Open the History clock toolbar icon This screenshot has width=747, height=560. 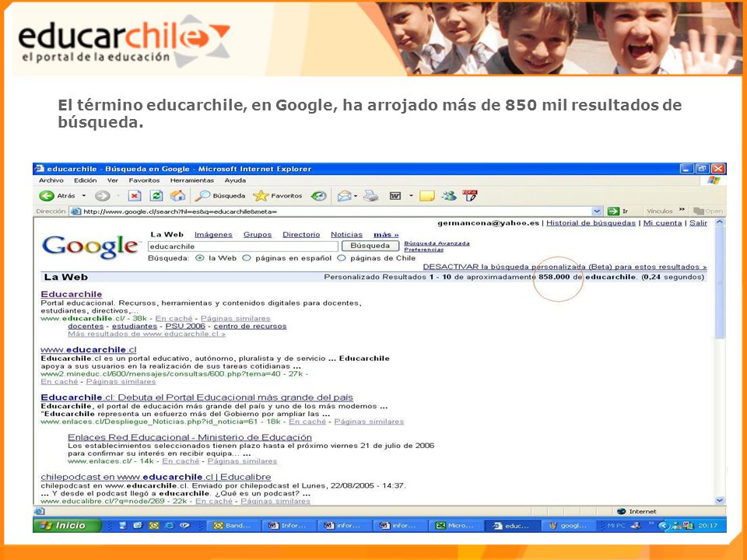[319, 196]
